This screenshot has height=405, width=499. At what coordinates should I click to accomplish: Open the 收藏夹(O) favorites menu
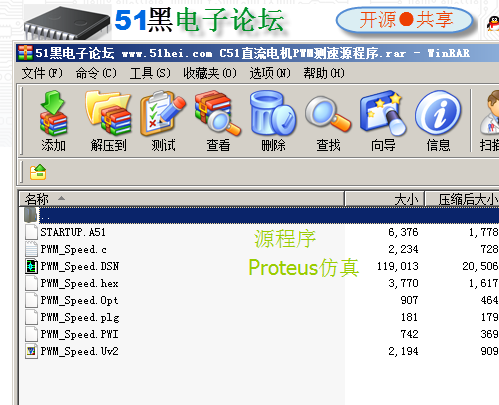[210, 73]
